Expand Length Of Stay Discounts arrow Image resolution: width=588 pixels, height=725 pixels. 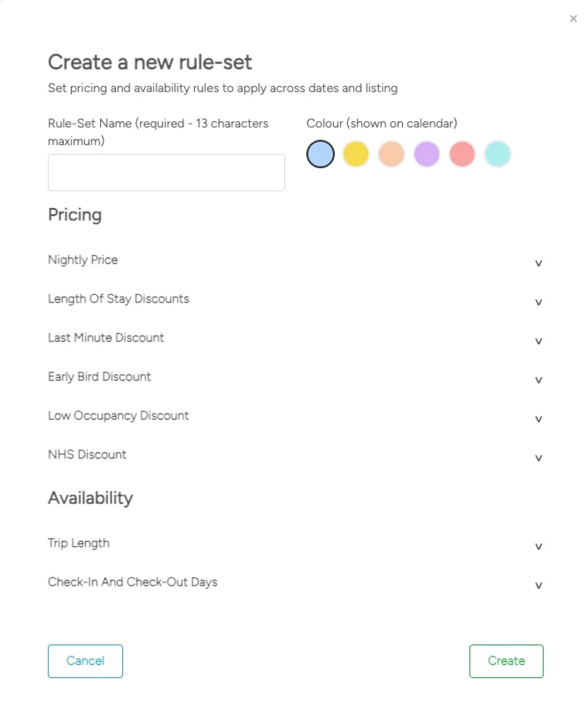pos(538,302)
